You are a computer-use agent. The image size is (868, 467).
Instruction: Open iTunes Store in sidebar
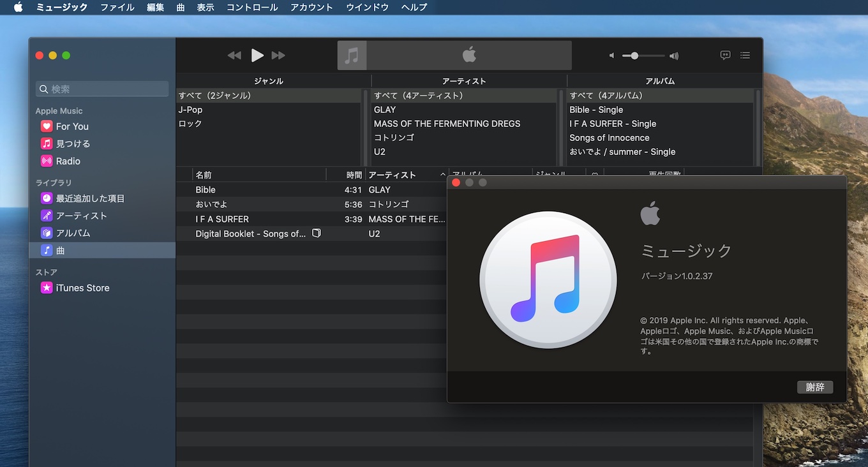coord(102,288)
